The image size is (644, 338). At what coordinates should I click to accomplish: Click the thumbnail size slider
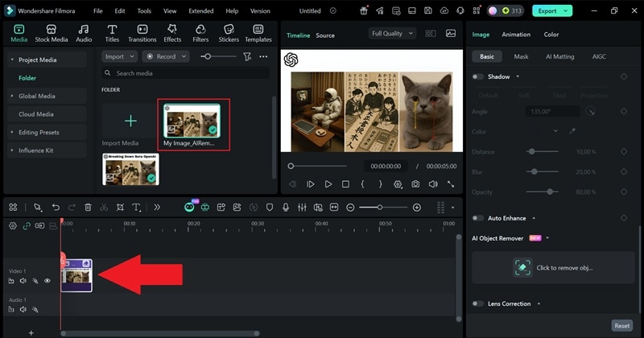click(x=217, y=56)
